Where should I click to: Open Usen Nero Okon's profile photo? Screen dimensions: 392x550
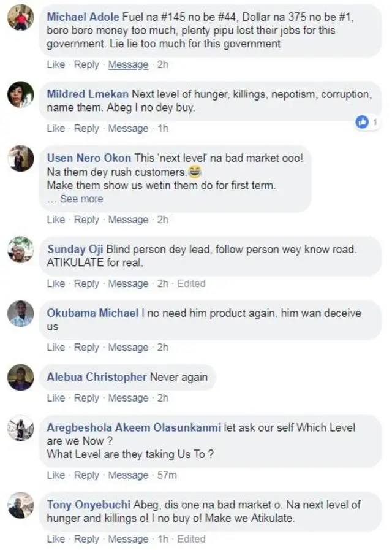click(x=21, y=158)
